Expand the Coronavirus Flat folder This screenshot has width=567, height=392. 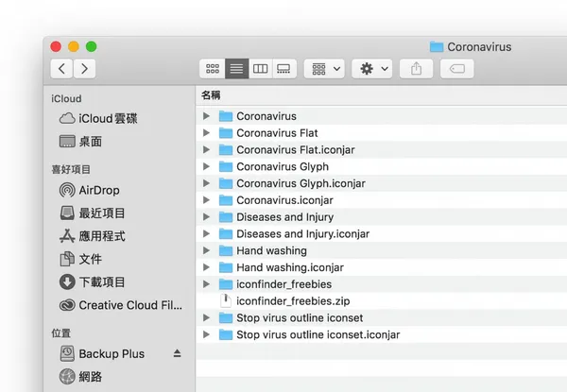coord(206,133)
